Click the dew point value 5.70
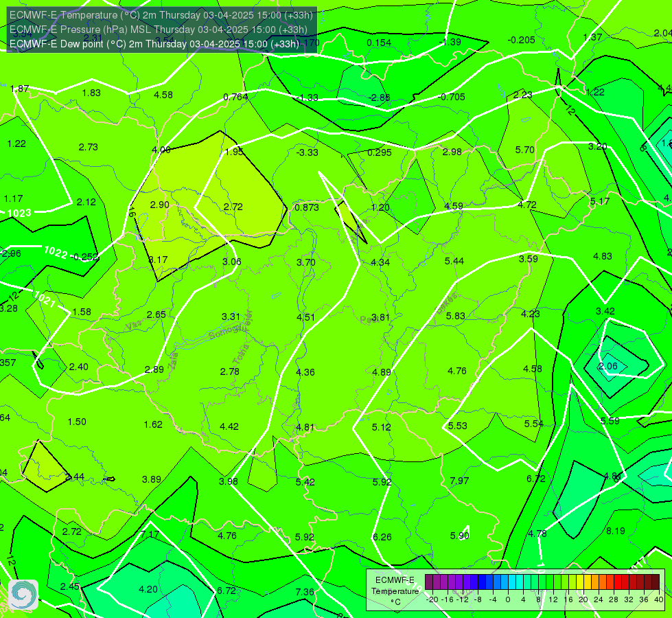Viewport: 672px width, 618px height. click(x=525, y=150)
